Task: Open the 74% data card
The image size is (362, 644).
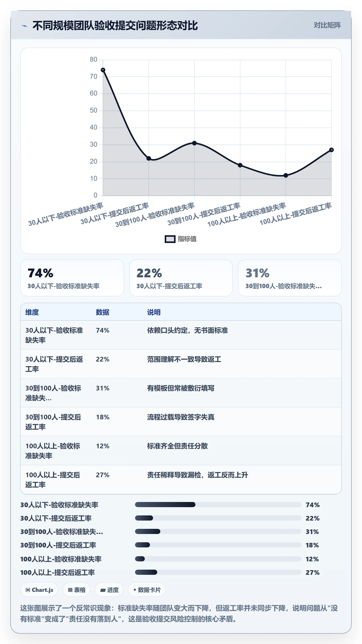Action: 72,278
